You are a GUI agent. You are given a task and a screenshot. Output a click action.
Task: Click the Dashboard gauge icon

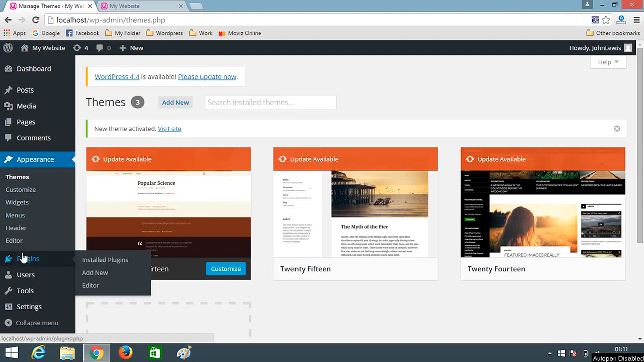[9, 69]
